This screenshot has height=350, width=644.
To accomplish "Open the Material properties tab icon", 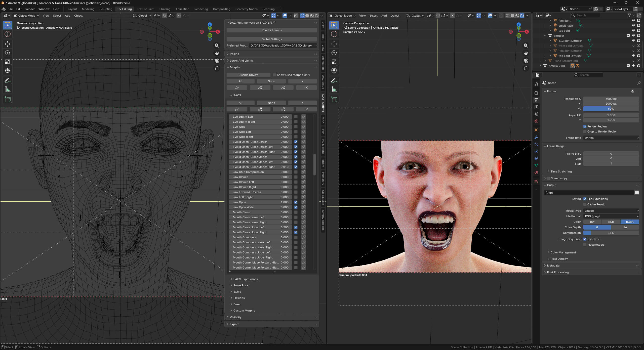I will pyautogui.click(x=536, y=172).
